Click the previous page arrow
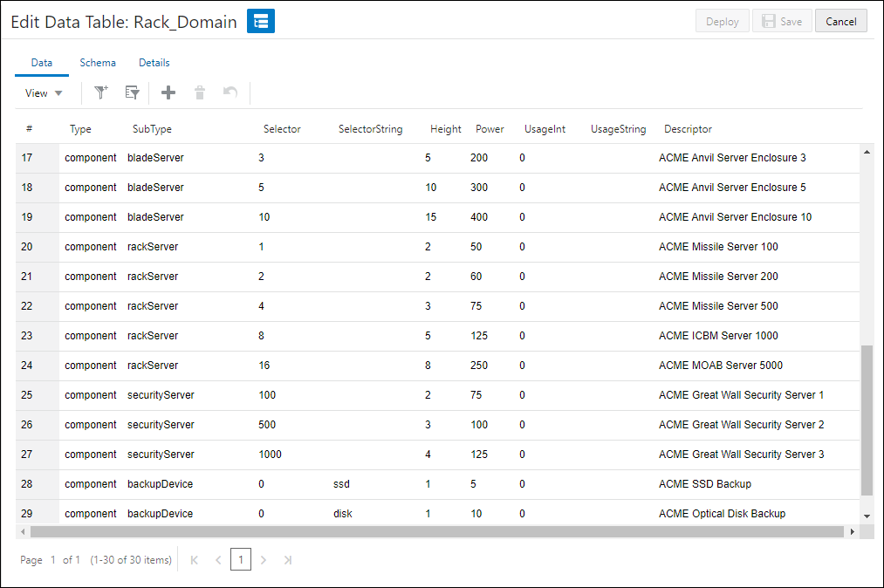This screenshot has height=588, width=884. (x=217, y=559)
